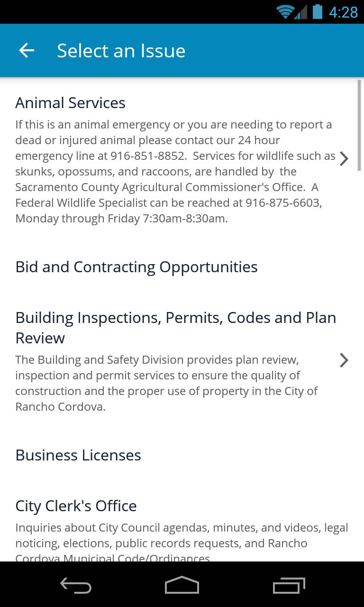The image size is (364, 607).
Task: Tap the cellular signal icon
Action: pyautogui.click(x=301, y=12)
